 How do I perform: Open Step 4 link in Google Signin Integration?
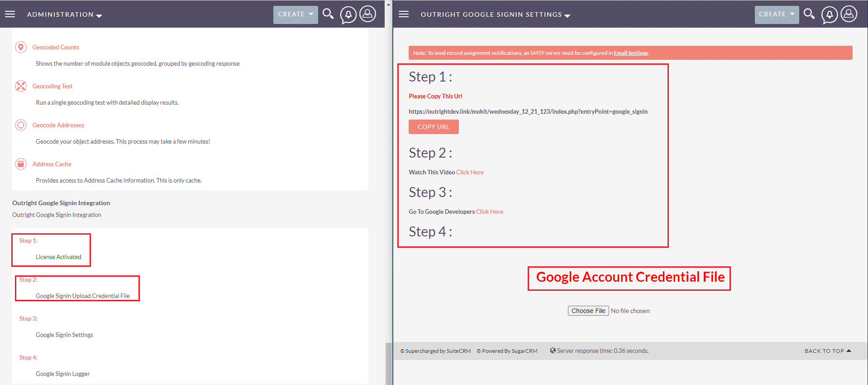point(29,357)
